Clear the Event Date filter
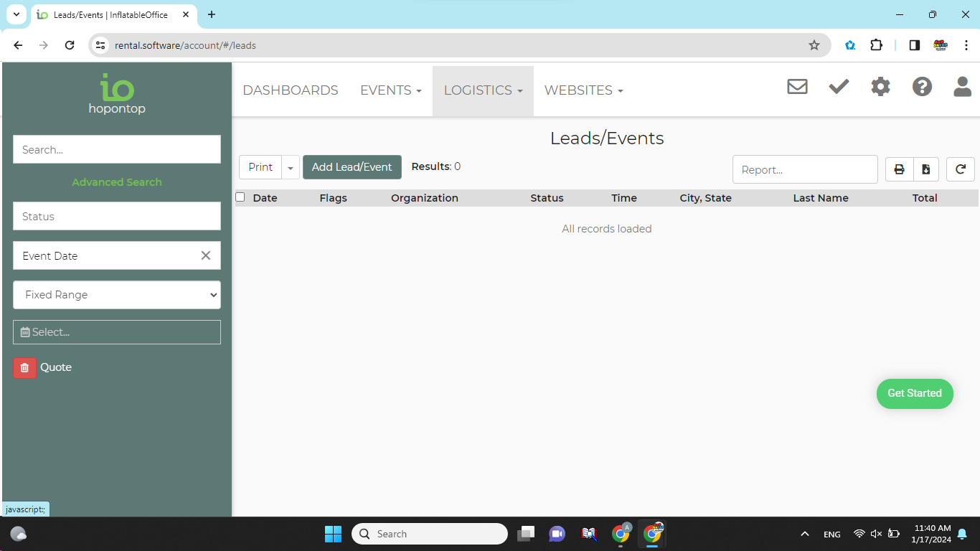980x551 pixels. coord(206,255)
